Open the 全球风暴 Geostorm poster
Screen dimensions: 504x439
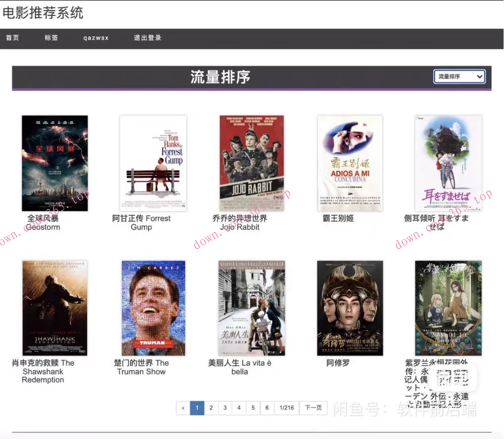click(x=54, y=163)
